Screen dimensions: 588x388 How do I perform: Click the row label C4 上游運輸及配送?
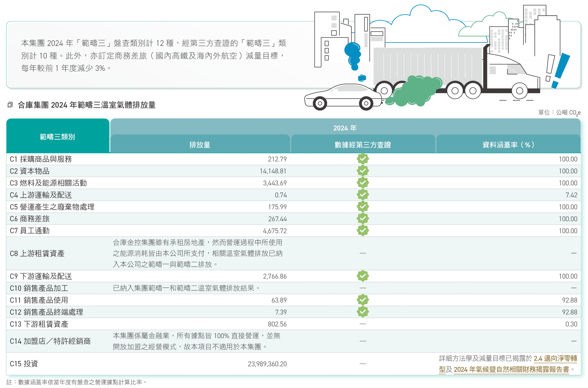(x=41, y=195)
